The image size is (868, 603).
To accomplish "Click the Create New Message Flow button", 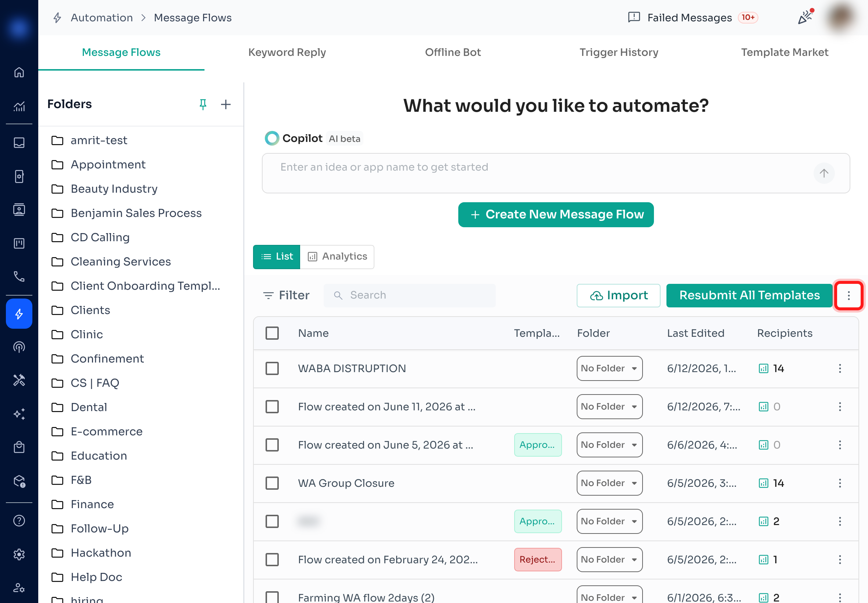I will pyautogui.click(x=555, y=215).
